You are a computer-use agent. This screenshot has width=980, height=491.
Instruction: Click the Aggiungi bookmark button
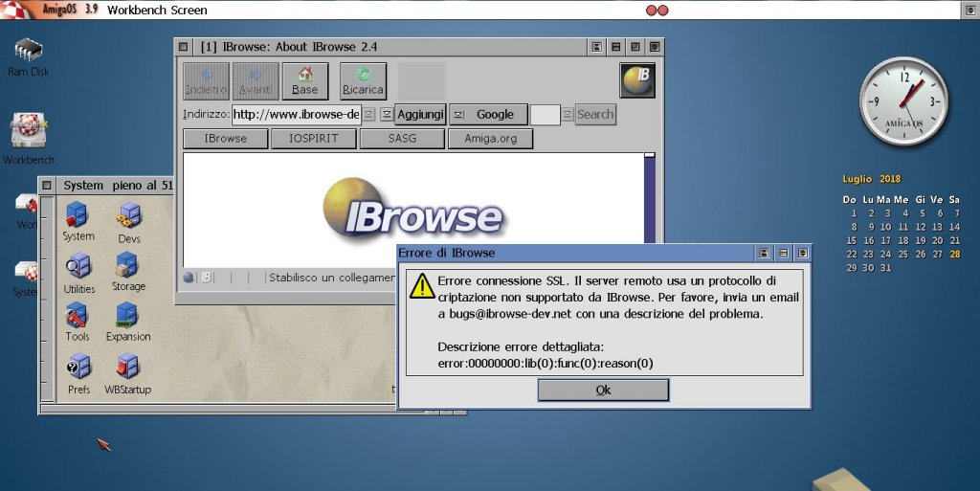(420, 115)
